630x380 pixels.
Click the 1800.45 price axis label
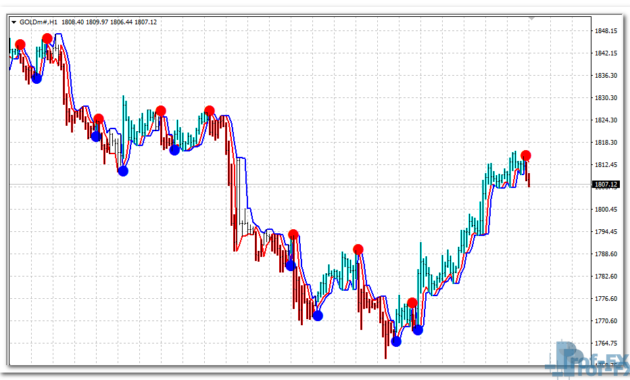pos(606,209)
